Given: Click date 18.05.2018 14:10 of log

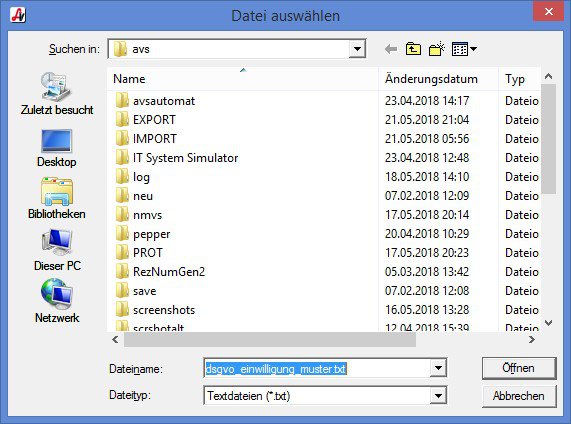Looking at the screenshot, I should 427,177.
